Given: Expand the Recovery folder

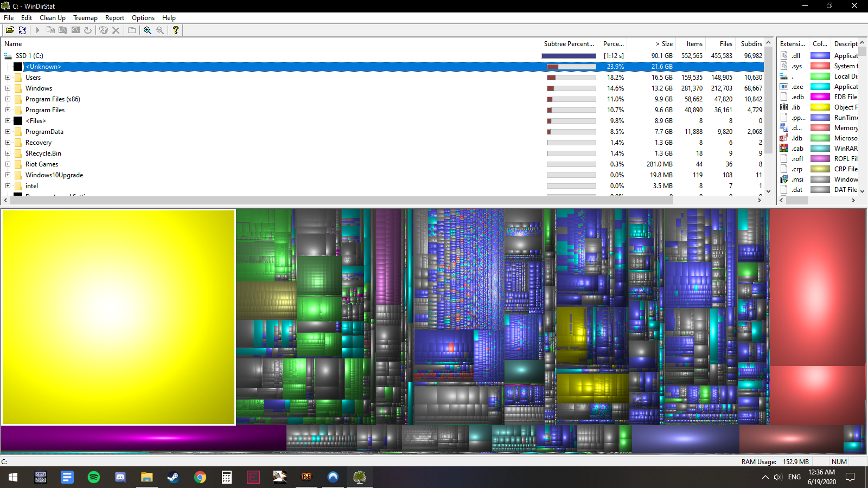Looking at the screenshot, I should (8, 143).
